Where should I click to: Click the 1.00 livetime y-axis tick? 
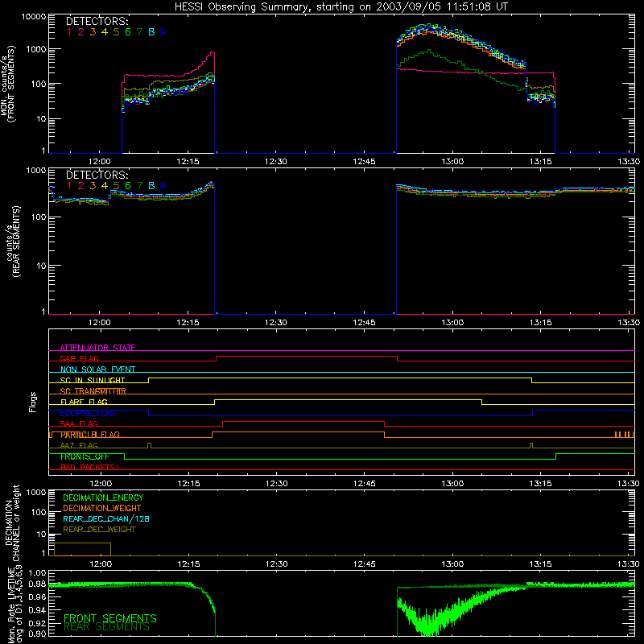point(37,573)
